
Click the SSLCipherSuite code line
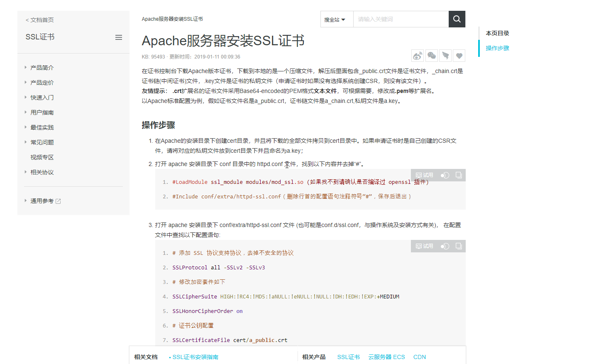(286, 296)
